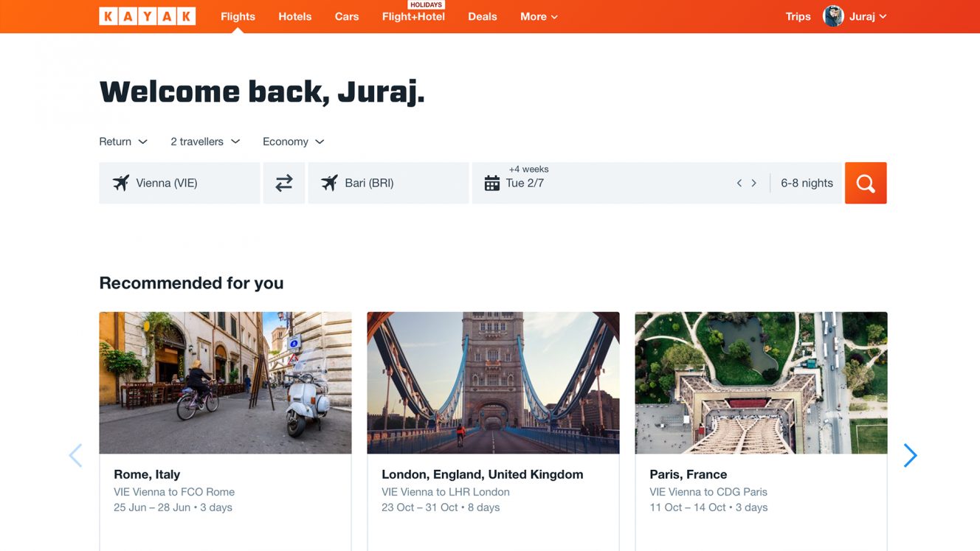Open the Rome street photo

[x=225, y=383]
